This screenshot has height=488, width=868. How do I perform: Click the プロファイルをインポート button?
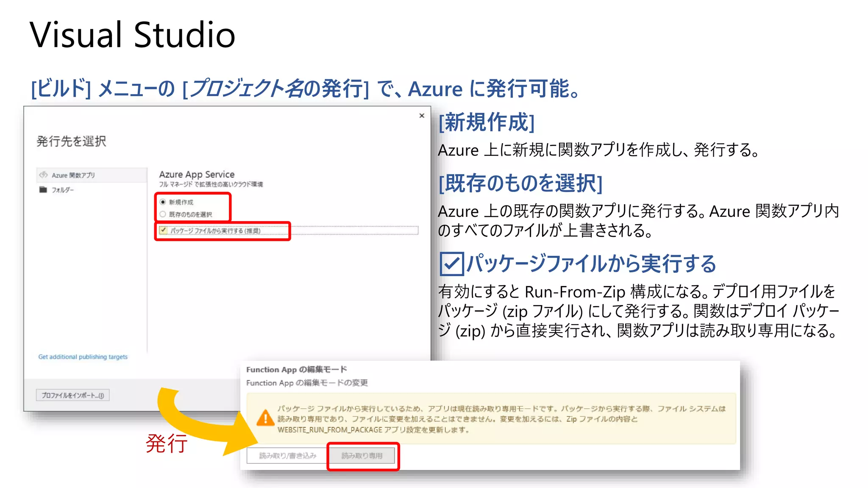[73, 395]
